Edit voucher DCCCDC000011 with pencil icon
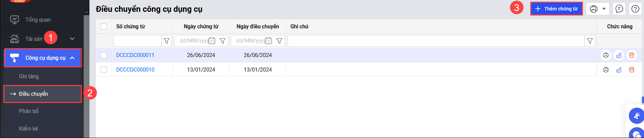 619,55
